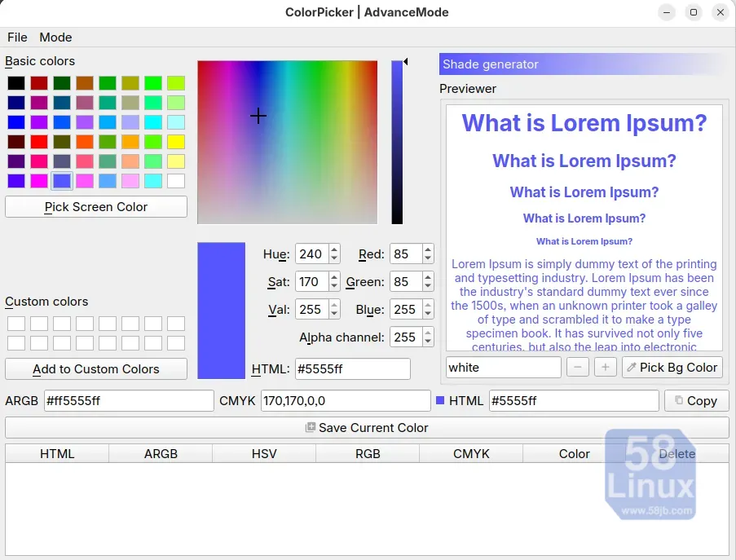Decrease Hue with the down arrow
The width and height of the screenshot is (736, 560).
[x=333, y=258]
